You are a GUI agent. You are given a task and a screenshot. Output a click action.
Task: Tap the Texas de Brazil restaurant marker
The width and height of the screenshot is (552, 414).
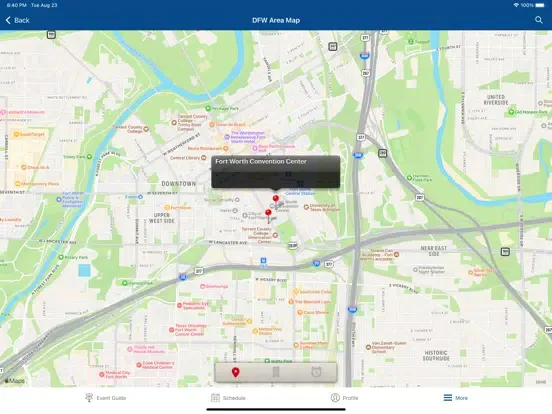pyautogui.click(x=212, y=124)
